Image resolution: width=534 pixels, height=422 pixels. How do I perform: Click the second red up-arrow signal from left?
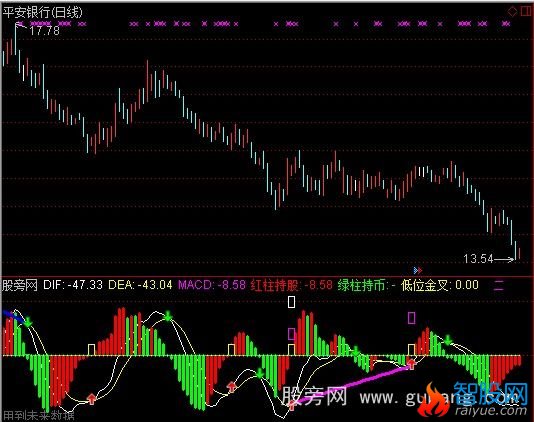point(232,387)
